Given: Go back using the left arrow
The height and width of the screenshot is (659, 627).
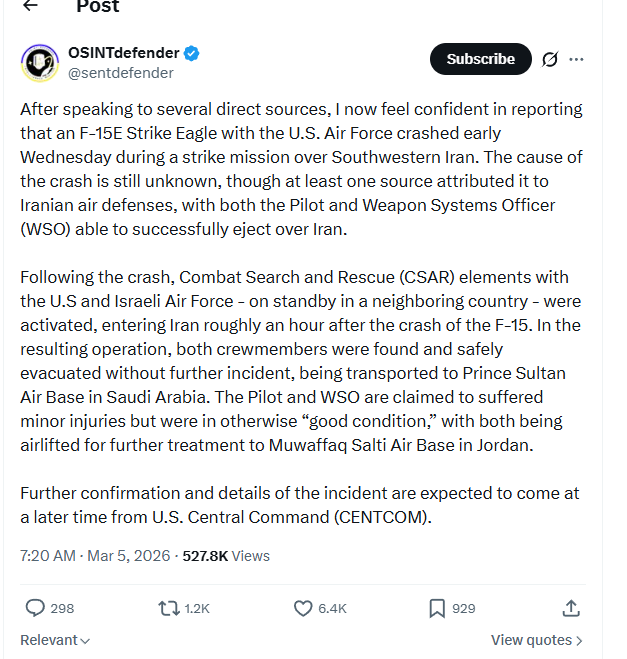Looking at the screenshot, I should [30, 6].
